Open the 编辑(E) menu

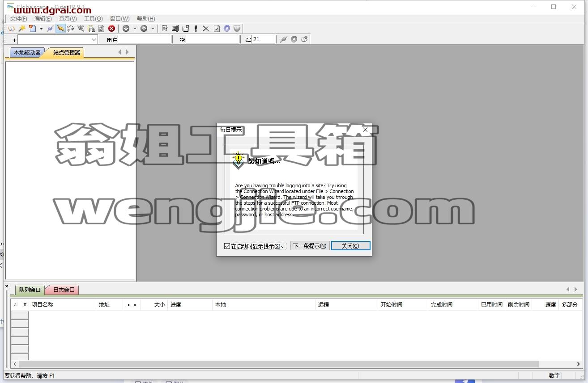(x=43, y=19)
